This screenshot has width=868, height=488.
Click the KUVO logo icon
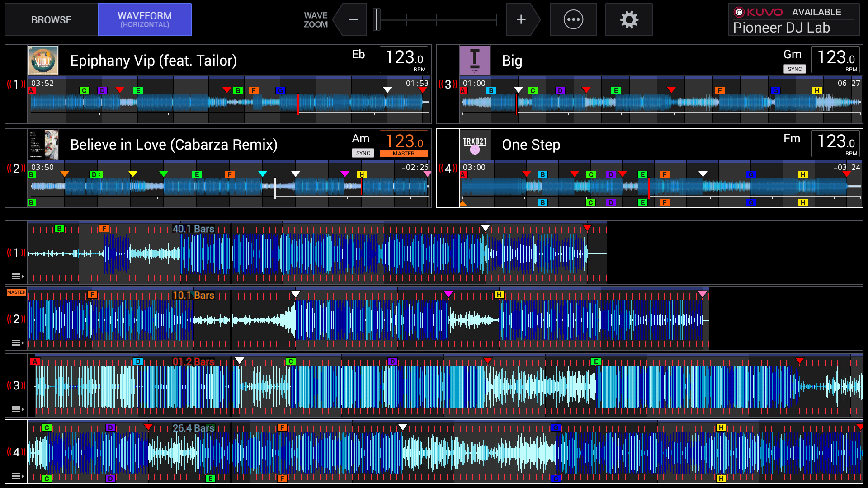[739, 12]
